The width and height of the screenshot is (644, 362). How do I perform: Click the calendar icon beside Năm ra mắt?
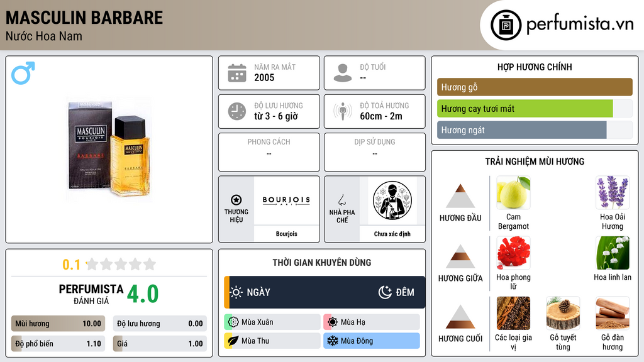(x=237, y=73)
